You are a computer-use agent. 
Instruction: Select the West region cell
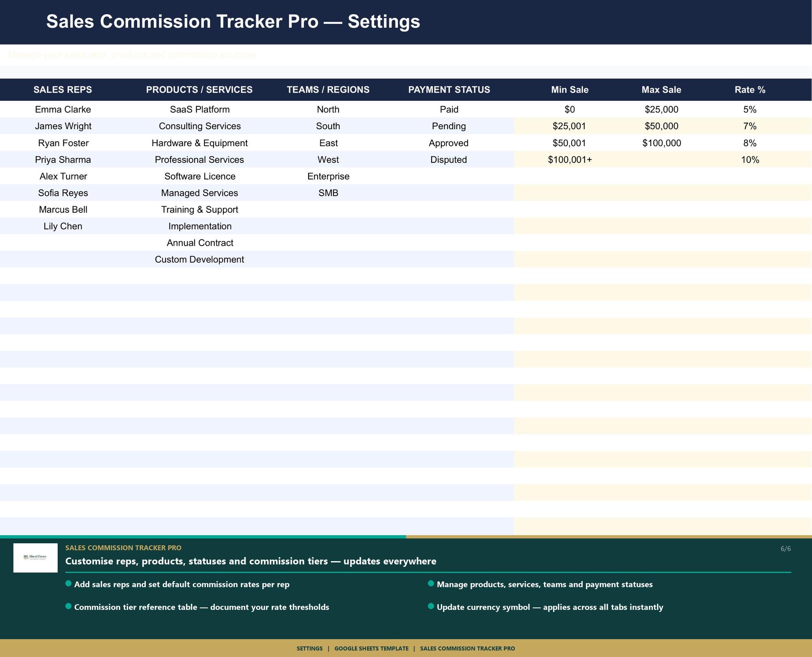(x=328, y=160)
